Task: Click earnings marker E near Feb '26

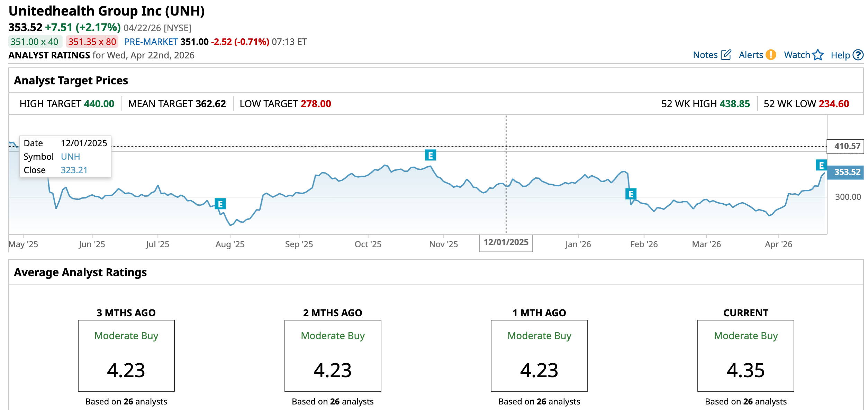Action: pos(631,194)
